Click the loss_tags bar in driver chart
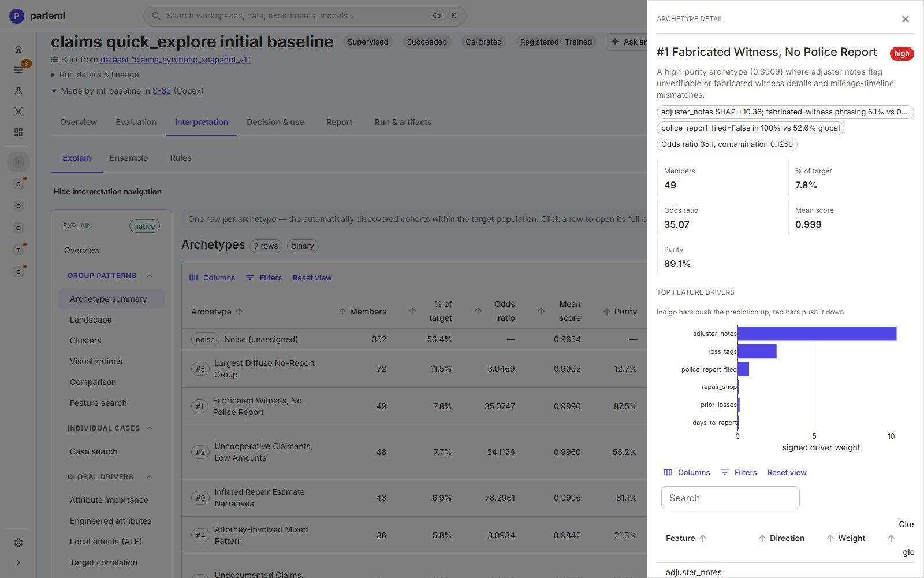The height and width of the screenshot is (578, 924). 757,351
